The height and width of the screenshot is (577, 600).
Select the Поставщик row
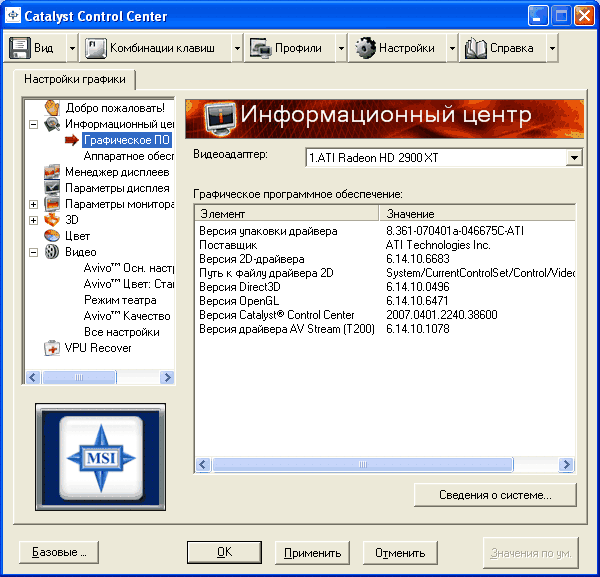click(385, 245)
